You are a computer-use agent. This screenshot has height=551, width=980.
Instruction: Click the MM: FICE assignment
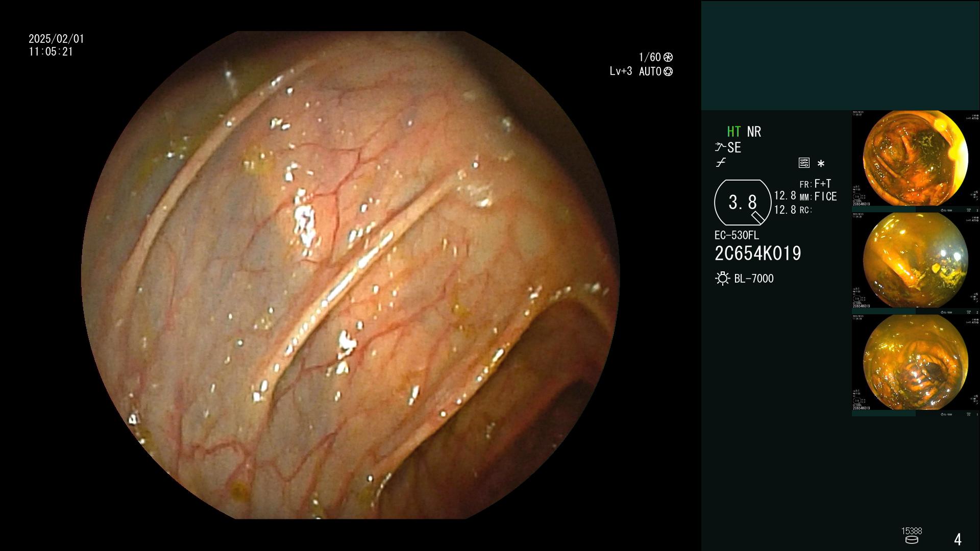818,196
